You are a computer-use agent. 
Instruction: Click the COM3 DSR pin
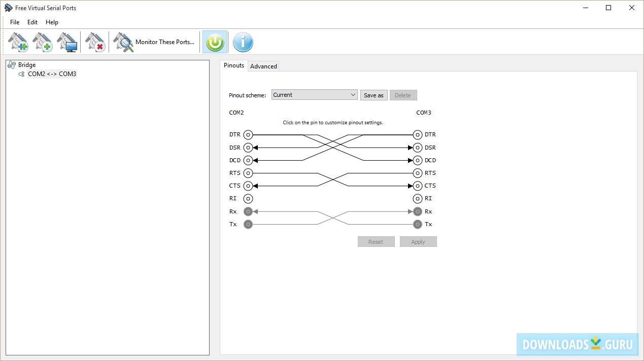point(418,148)
